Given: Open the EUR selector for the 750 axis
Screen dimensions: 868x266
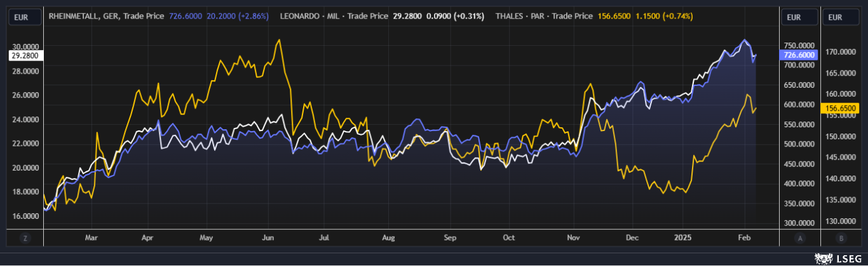Looking at the screenshot, I should tap(799, 18).
